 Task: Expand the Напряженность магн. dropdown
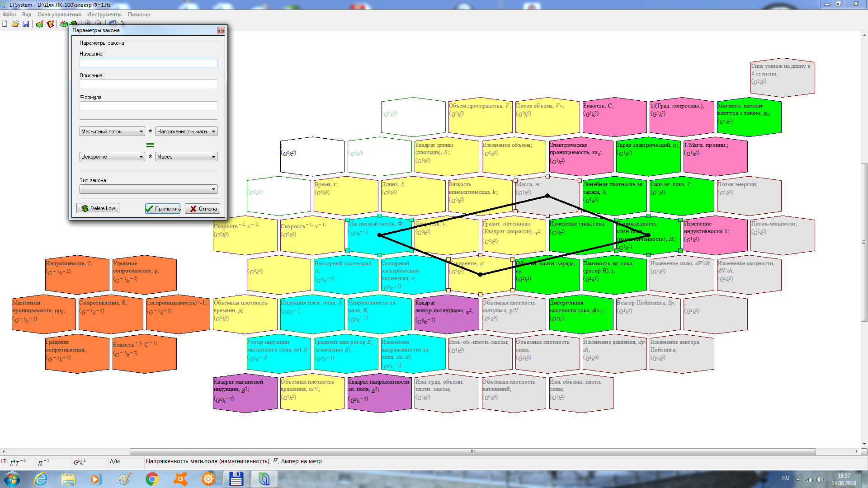pyautogui.click(x=213, y=131)
